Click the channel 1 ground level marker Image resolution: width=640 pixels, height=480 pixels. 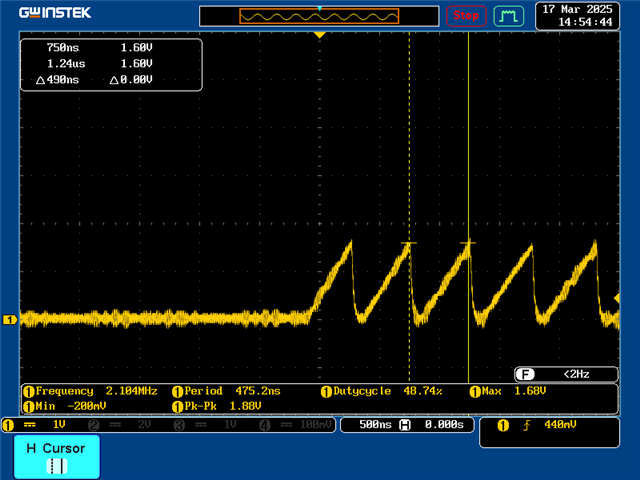pos(10,320)
